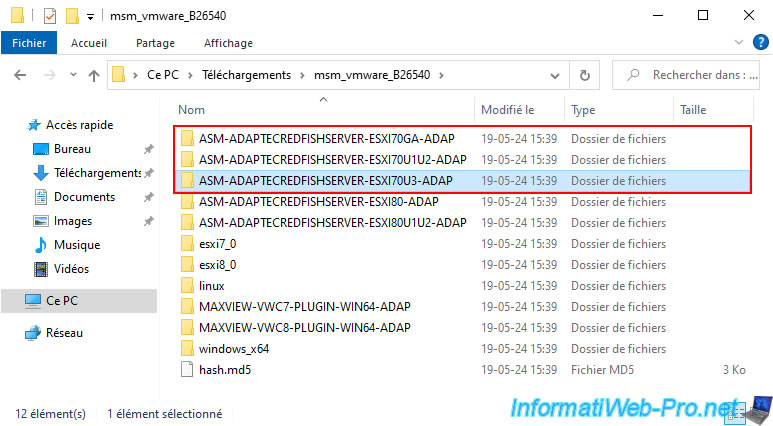Viewport: 773px width, 426px height.
Task: Select the MAXVIEW-VWC8-PLUGIN-WIN64-ADAP folder
Action: [305, 327]
